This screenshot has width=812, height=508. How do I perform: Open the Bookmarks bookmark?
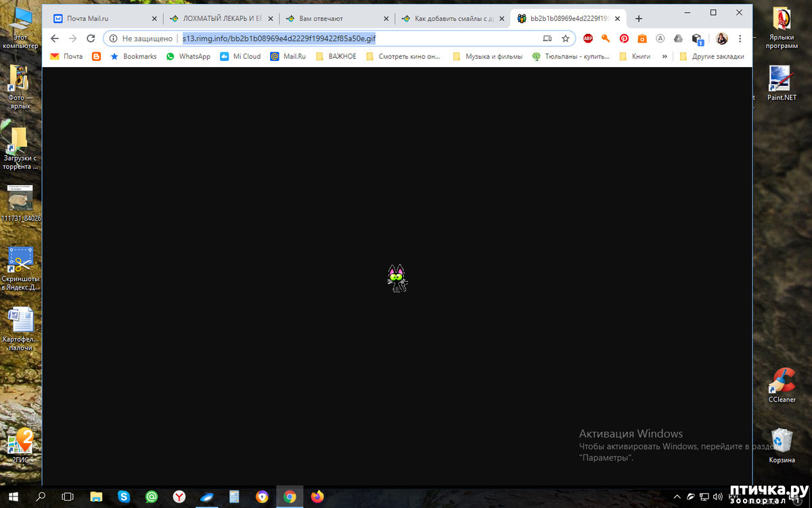point(133,56)
